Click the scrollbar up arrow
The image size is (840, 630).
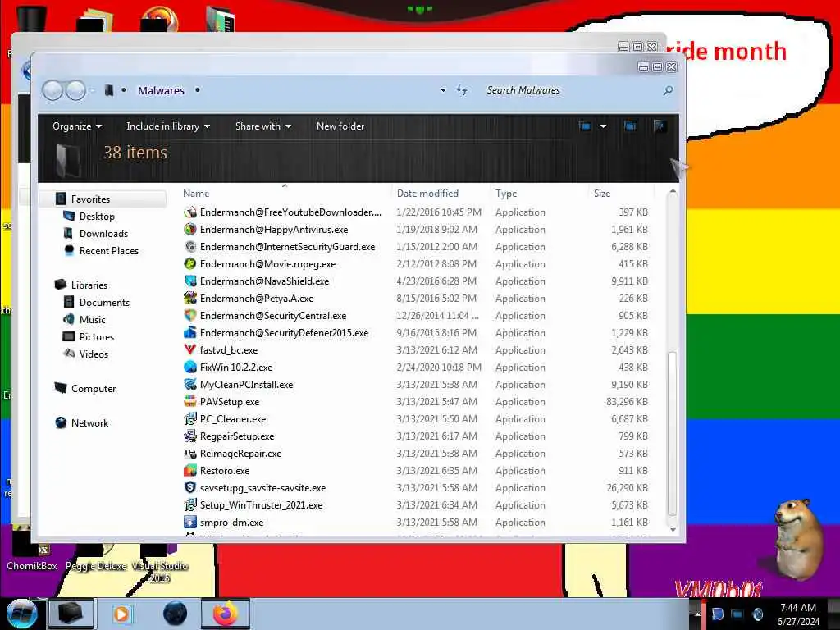(673, 191)
